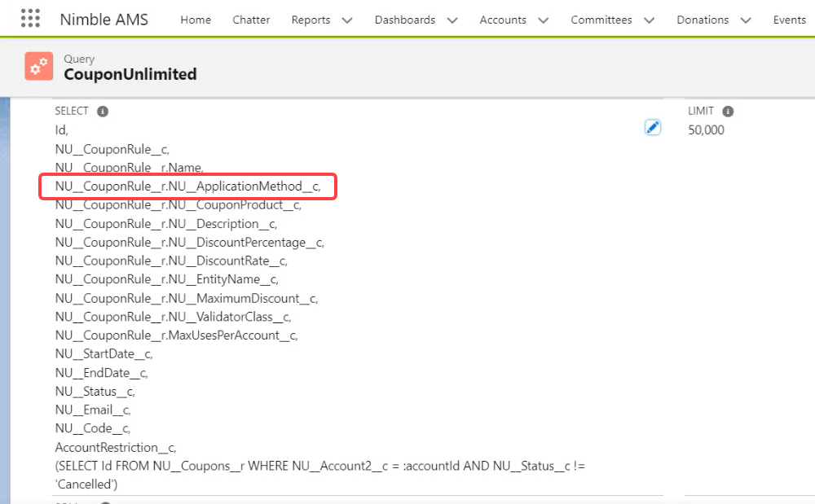
Task: Expand the Dashboards dropdown chevron
Action: 452,20
